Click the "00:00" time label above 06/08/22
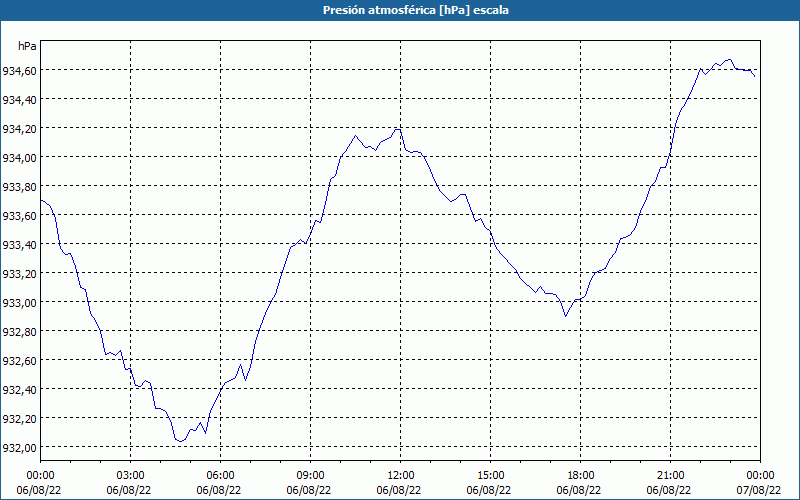 40,476
